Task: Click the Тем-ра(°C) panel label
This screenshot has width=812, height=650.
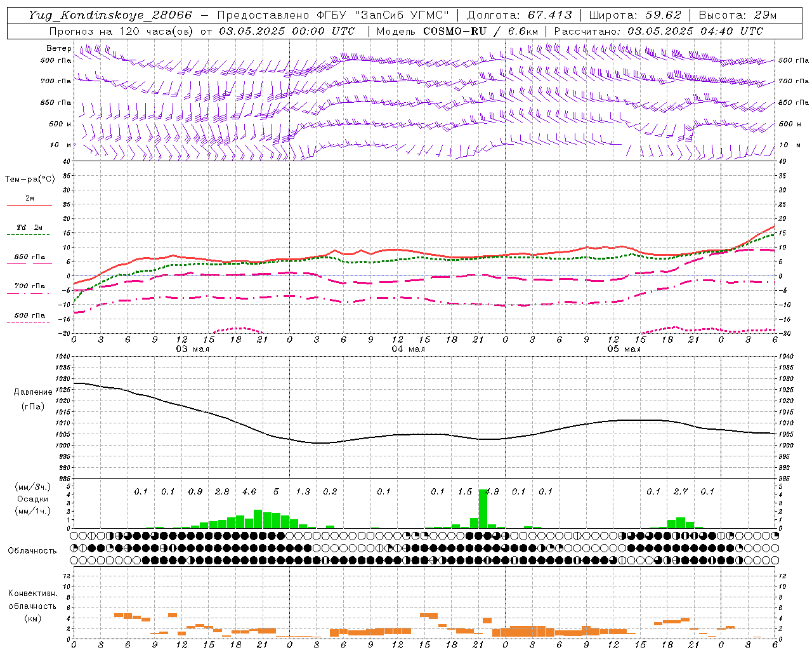Action: pyautogui.click(x=30, y=180)
